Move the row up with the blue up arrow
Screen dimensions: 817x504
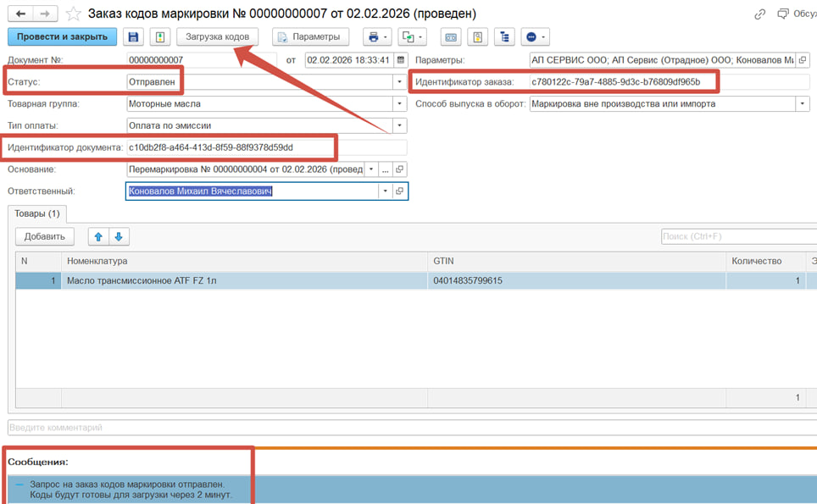click(98, 237)
